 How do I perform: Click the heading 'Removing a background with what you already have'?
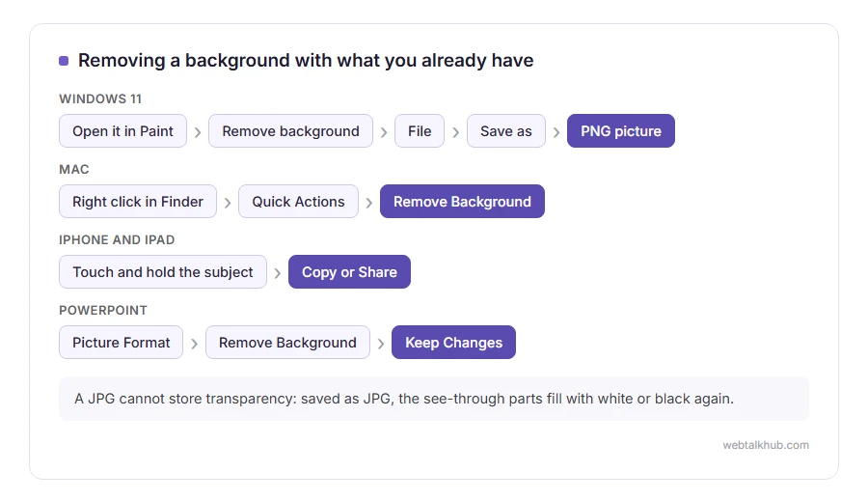coord(306,60)
